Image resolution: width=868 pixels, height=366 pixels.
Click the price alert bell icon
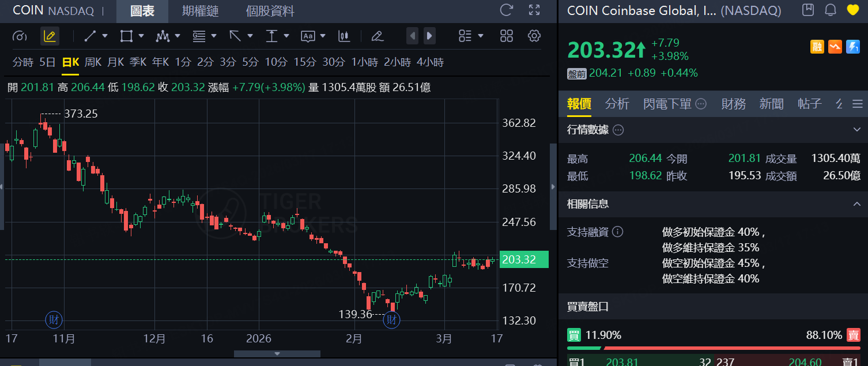[x=831, y=10]
